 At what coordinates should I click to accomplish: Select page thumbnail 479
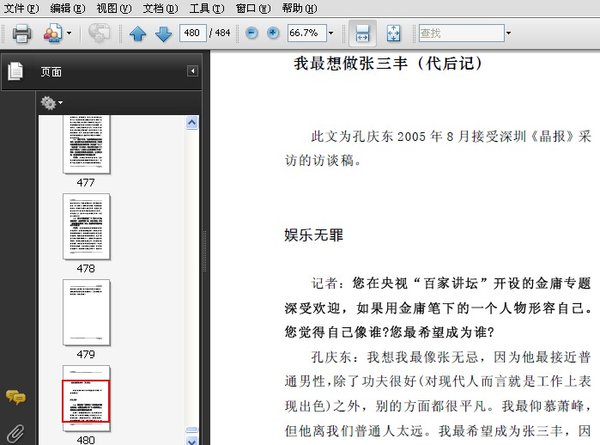pos(86,312)
